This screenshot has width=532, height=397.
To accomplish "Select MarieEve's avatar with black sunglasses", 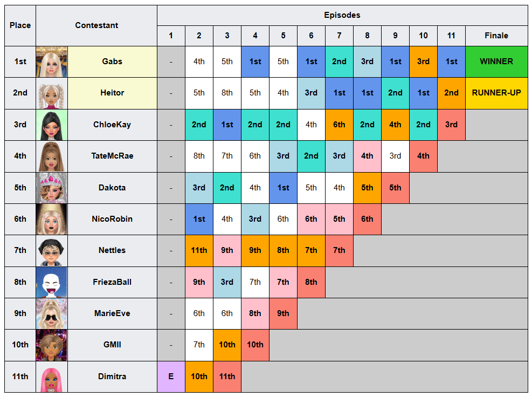I will (x=52, y=313).
